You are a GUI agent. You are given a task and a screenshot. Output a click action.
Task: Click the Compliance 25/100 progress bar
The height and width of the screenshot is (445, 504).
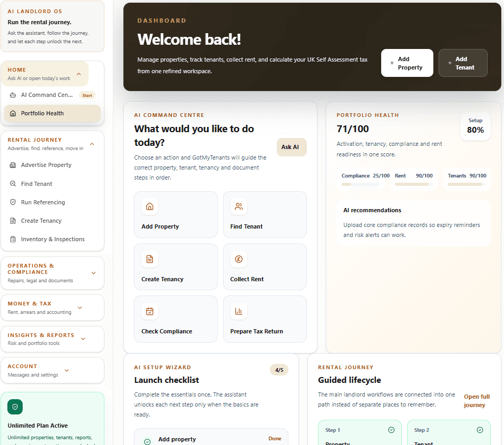(x=360, y=184)
